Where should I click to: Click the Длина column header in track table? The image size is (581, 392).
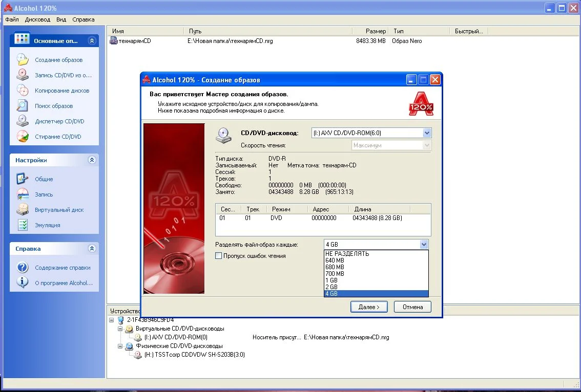pyautogui.click(x=380, y=209)
